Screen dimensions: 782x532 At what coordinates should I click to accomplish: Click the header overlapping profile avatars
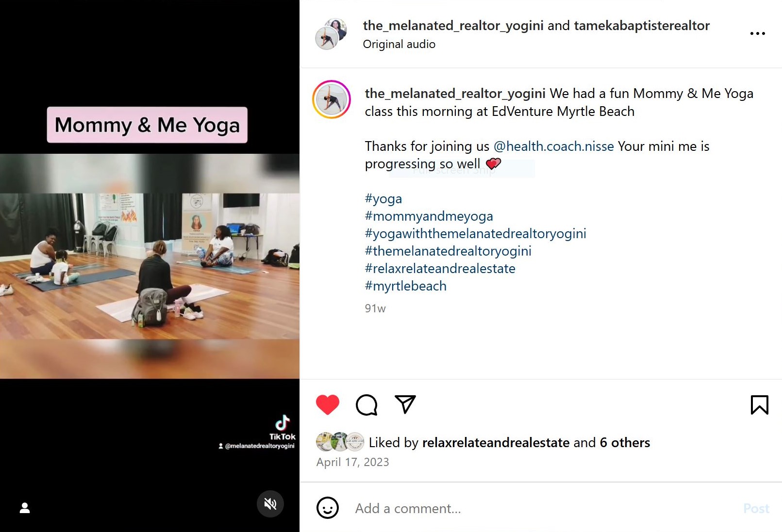tap(331, 34)
